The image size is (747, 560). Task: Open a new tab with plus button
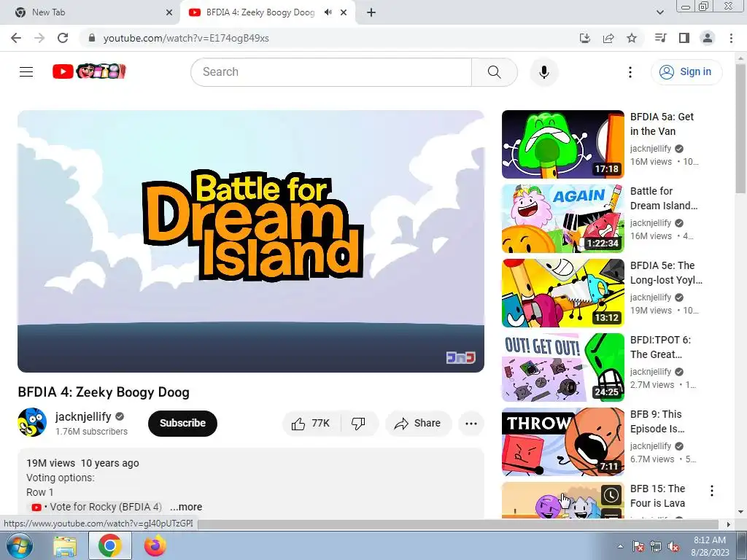[x=371, y=12]
